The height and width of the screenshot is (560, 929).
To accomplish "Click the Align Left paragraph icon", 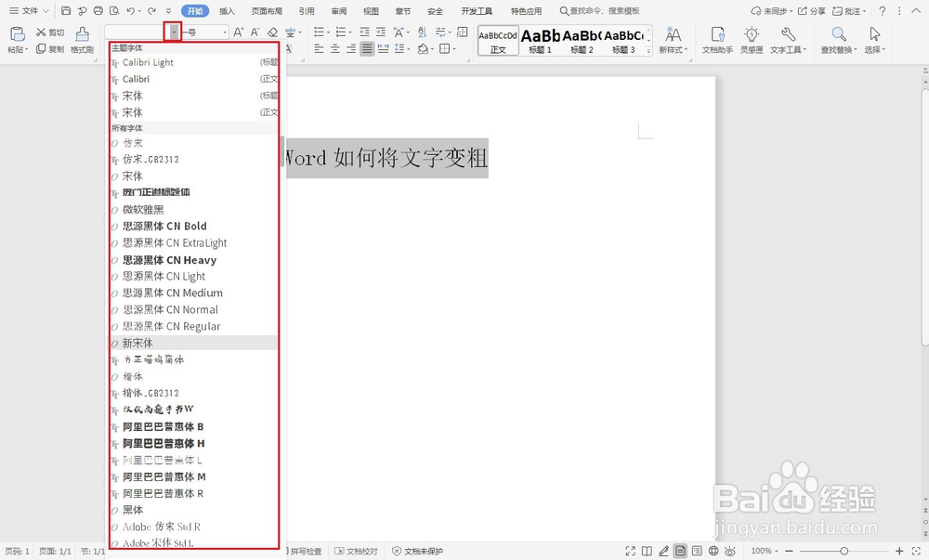I will tap(319, 48).
